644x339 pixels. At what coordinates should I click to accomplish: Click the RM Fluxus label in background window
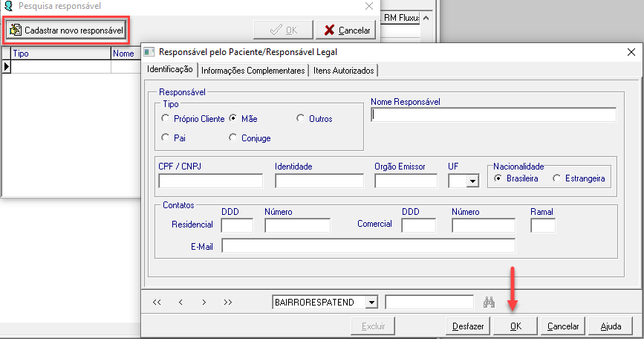[x=401, y=18]
